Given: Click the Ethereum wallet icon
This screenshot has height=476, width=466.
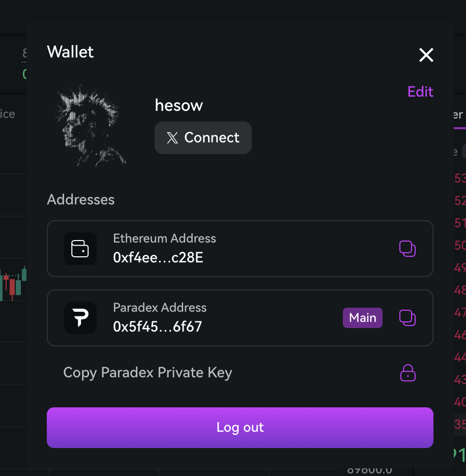Looking at the screenshot, I should [x=80, y=249].
